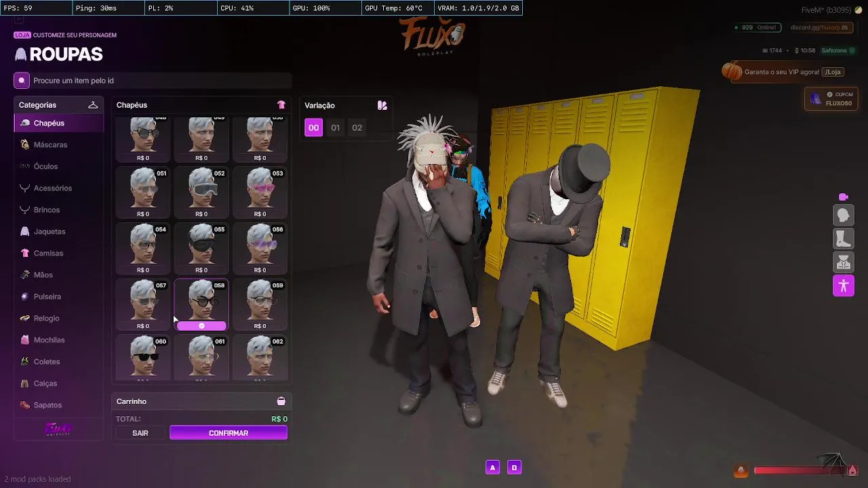The width and height of the screenshot is (868, 488).
Task: Select variation 01
Action: click(335, 127)
